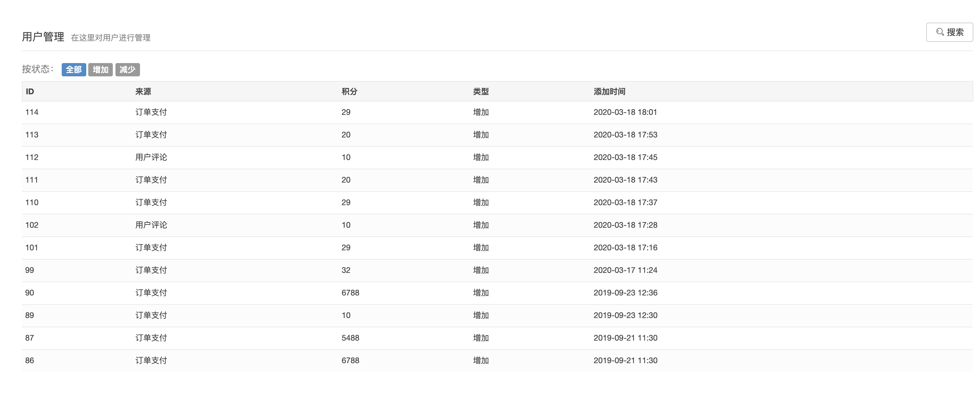Click the 来源 column header
This screenshot has height=405, width=980.
click(x=143, y=91)
